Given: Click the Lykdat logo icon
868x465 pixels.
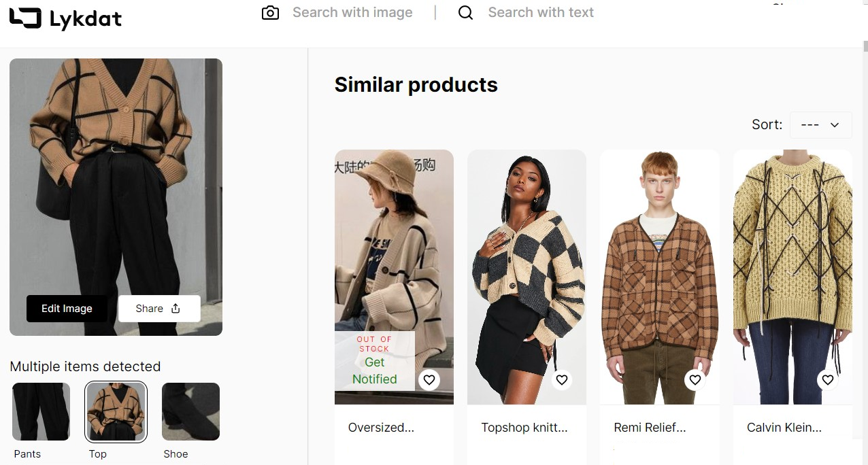Looking at the screenshot, I should (x=25, y=18).
